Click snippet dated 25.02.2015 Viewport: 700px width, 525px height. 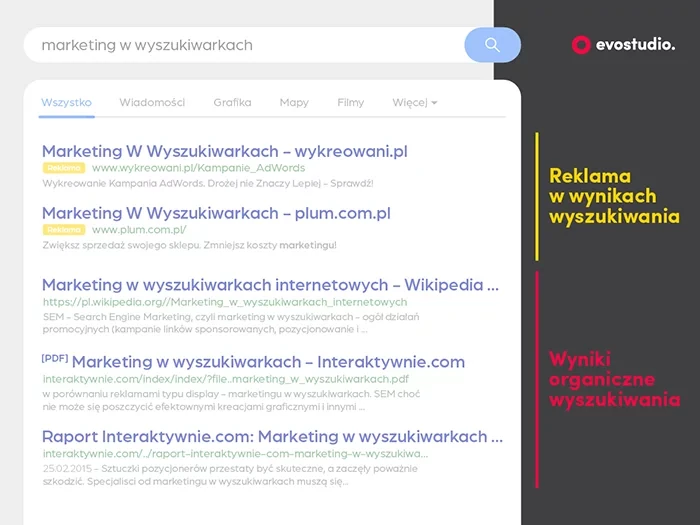pyautogui.click(x=230, y=475)
